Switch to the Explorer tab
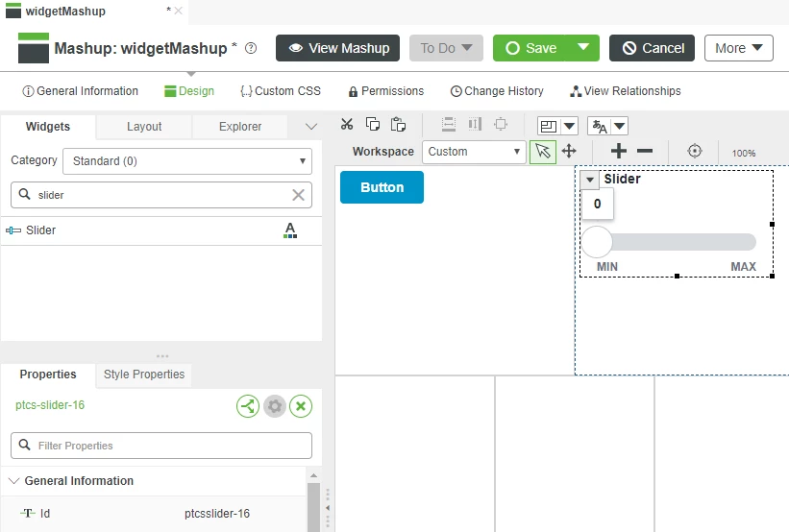The height and width of the screenshot is (532, 789). 240,127
